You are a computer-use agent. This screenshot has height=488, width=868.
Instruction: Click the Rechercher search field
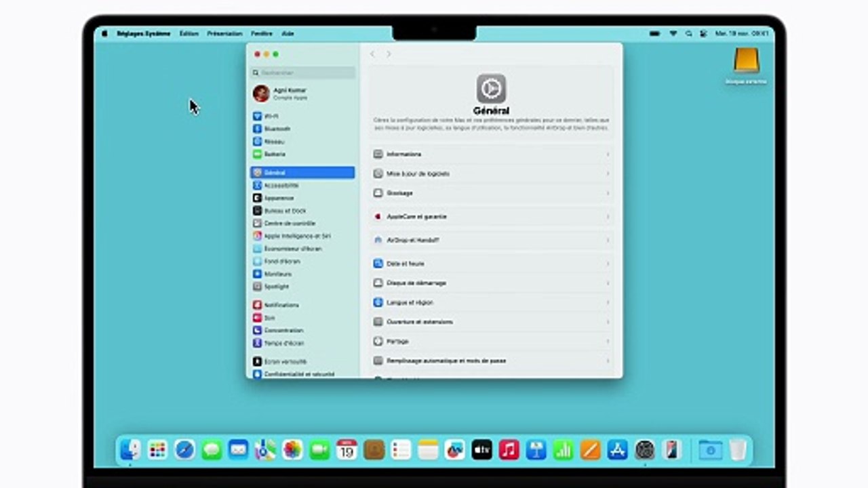(303, 73)
